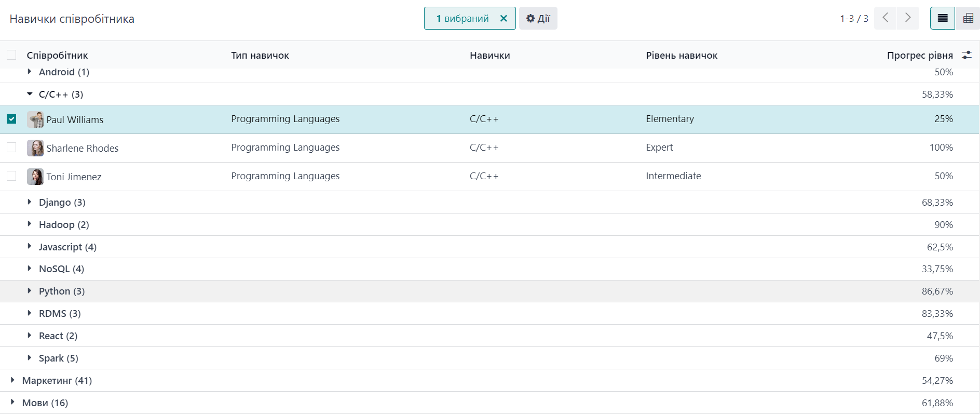
Task: Open optional columns settings icon
Action: click(x=967, y=55)
